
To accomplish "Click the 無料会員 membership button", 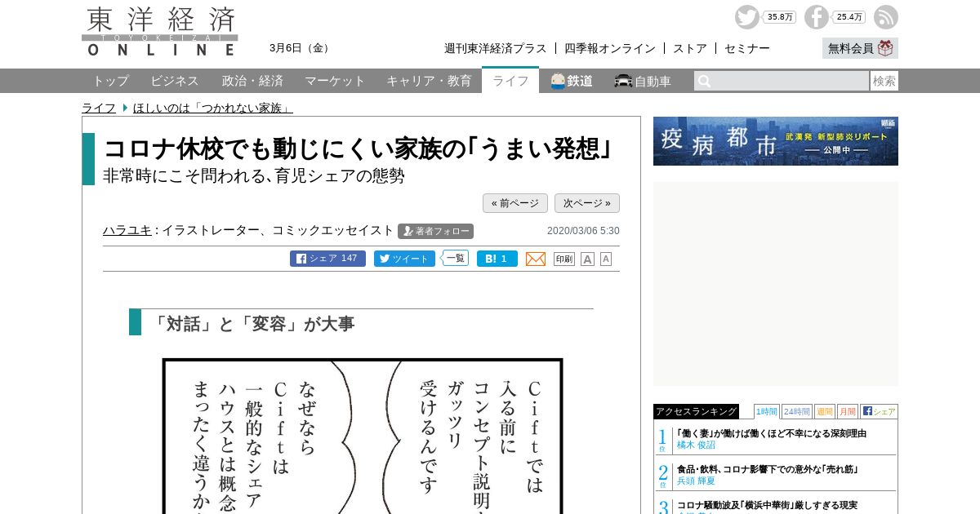I will (x=860, y=48).
